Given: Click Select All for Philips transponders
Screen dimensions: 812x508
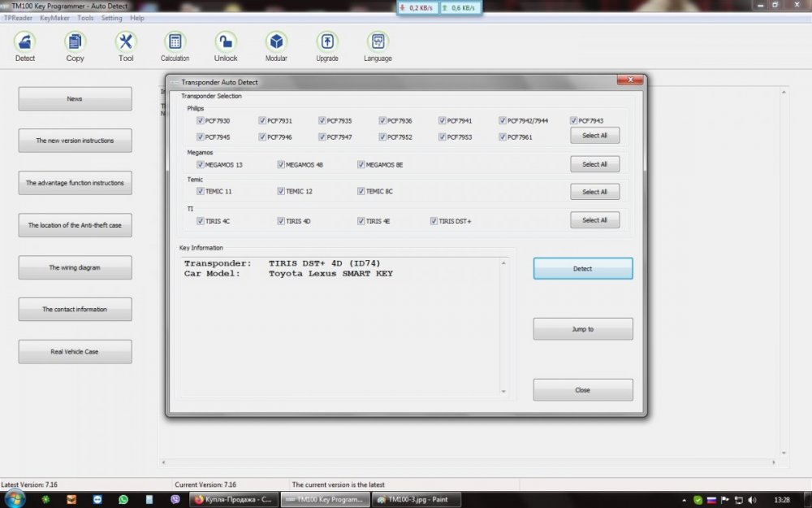Looking at the screenshot, I should 594,136.
